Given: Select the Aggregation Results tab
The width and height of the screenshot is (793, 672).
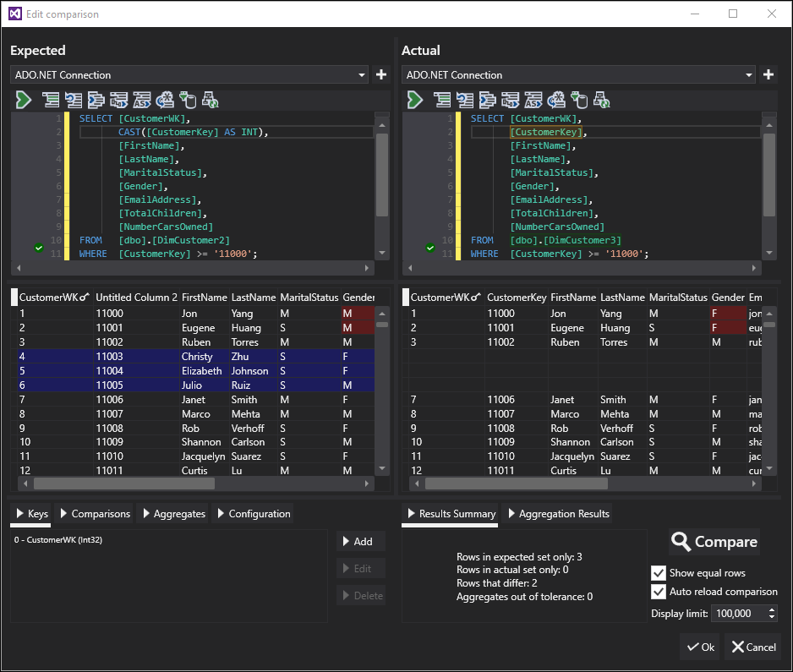Looking at the screenshot, I should coord(557,514).
